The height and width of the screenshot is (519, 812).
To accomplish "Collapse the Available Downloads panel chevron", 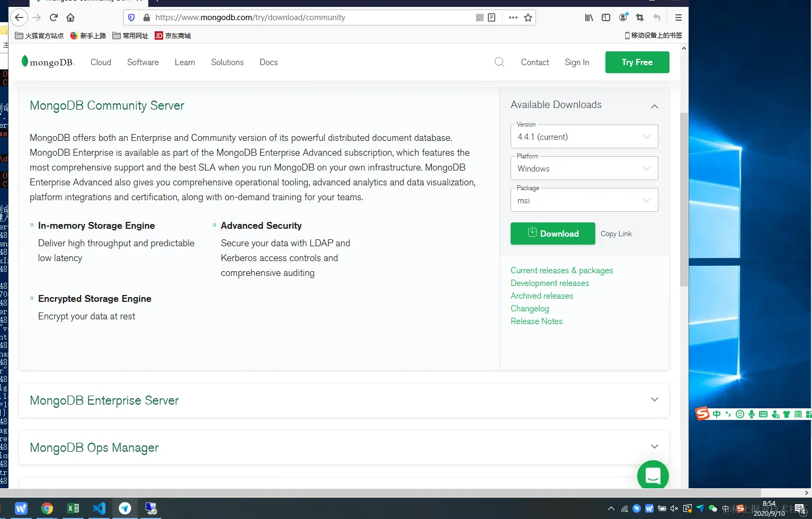I will click(655, 106).
